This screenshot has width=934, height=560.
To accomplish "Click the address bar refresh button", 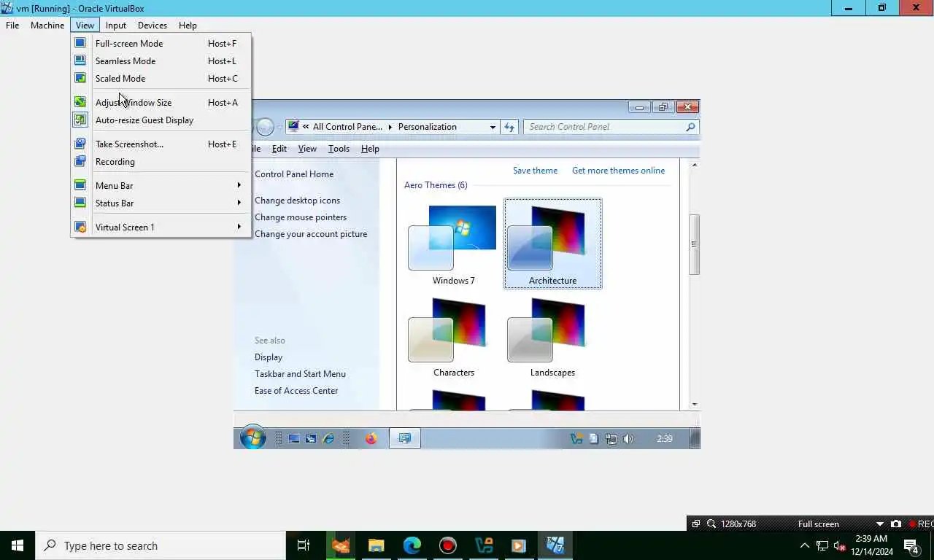I will click(509, 127).
